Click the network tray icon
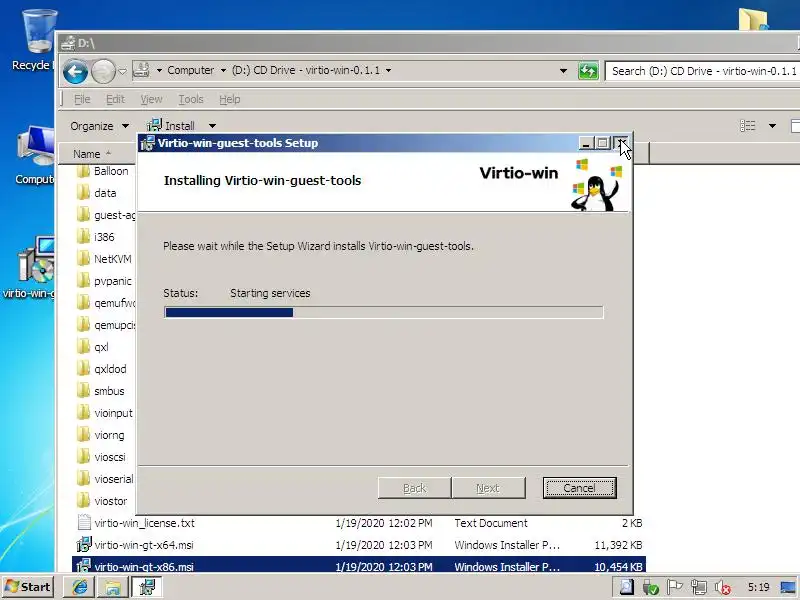 point(698,587)
